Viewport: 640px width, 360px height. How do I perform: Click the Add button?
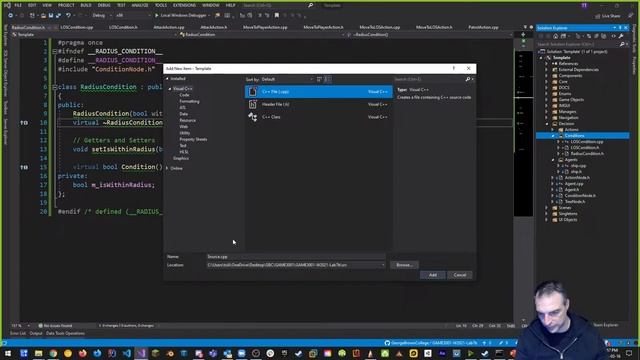click(x=433, y=275)
